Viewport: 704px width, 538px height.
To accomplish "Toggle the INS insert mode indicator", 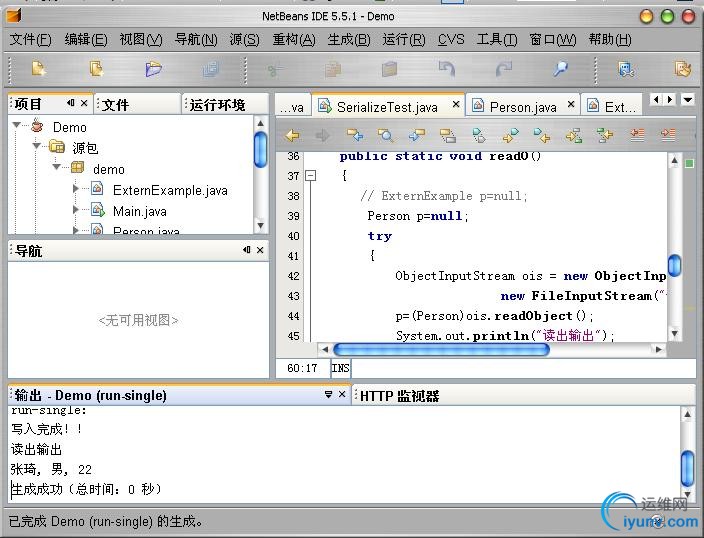I will tap(340, 368).
